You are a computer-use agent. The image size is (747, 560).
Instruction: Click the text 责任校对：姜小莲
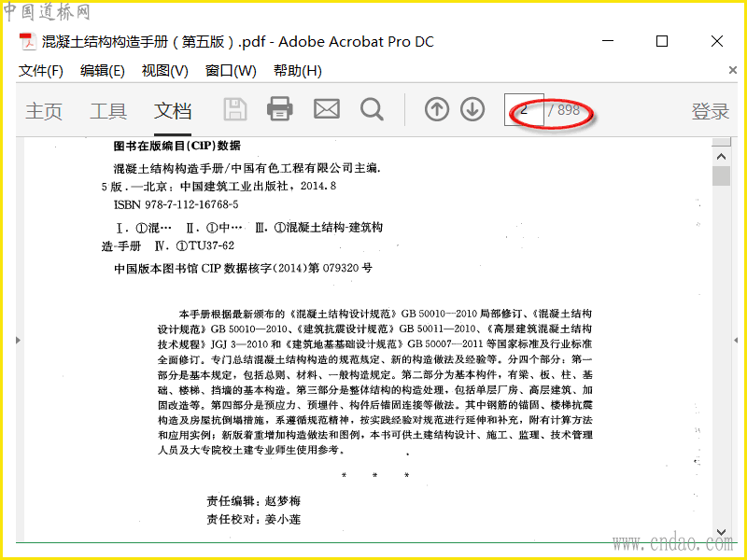pyautogui.click(x=253, y=519)
